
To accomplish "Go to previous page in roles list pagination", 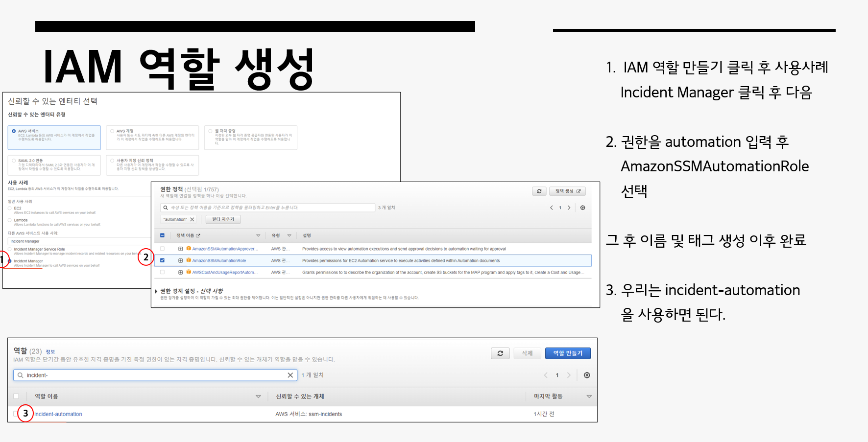I will [546, 375].
